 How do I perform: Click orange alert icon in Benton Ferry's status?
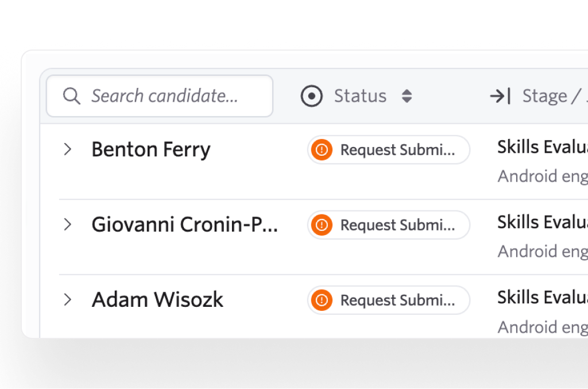tap(322, 149)
